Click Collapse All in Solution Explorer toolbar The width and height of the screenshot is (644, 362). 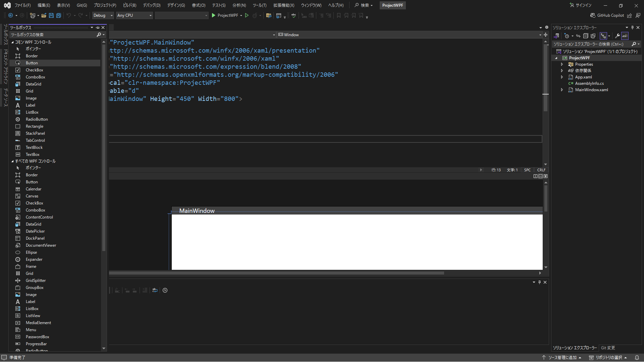(x=586, y=36)
